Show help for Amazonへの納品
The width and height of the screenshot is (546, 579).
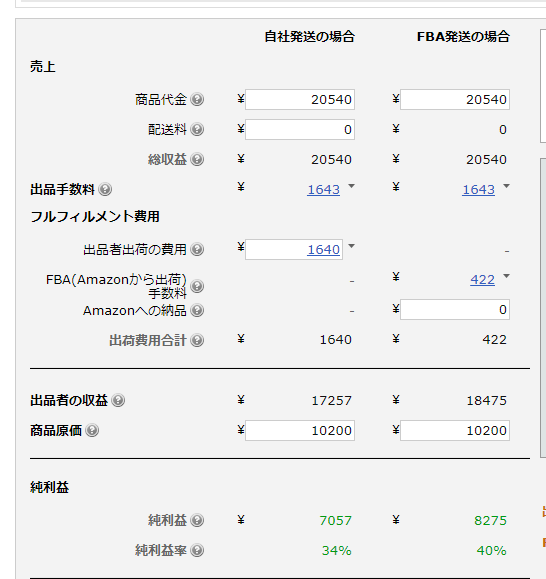pyautogui.click(x=197, y=310)
